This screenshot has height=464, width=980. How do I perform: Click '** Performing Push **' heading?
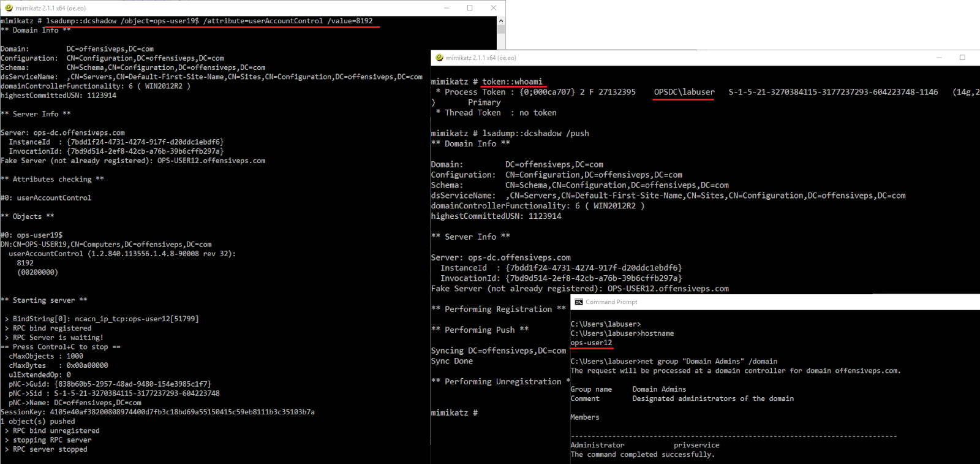[x=480, y=330]
